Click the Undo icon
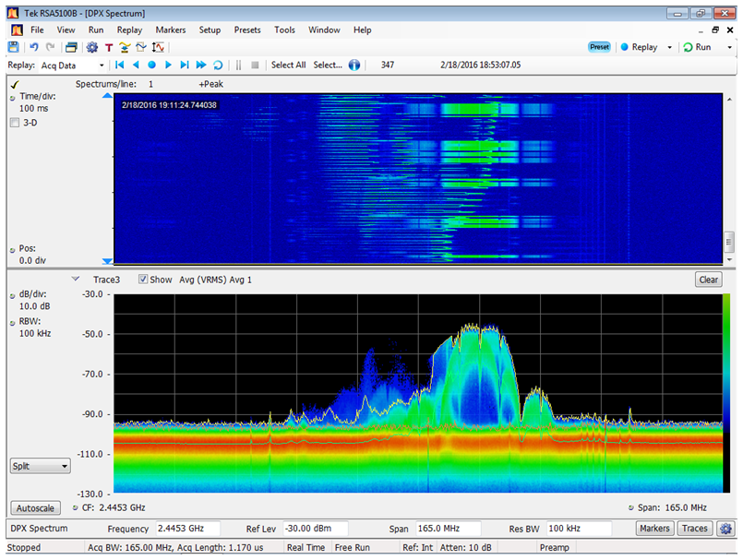The height and width of the screenshot is (560, 743). [34, 46]
